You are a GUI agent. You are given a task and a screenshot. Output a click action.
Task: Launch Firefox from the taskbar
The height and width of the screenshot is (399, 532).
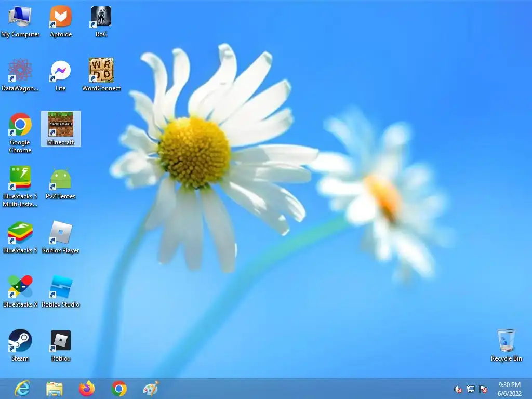[87, 389]
